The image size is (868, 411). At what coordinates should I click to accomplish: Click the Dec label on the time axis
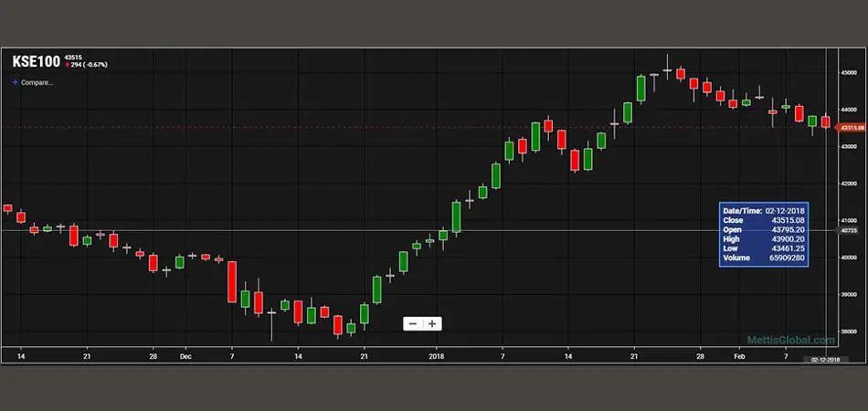[x=185, y=357]
